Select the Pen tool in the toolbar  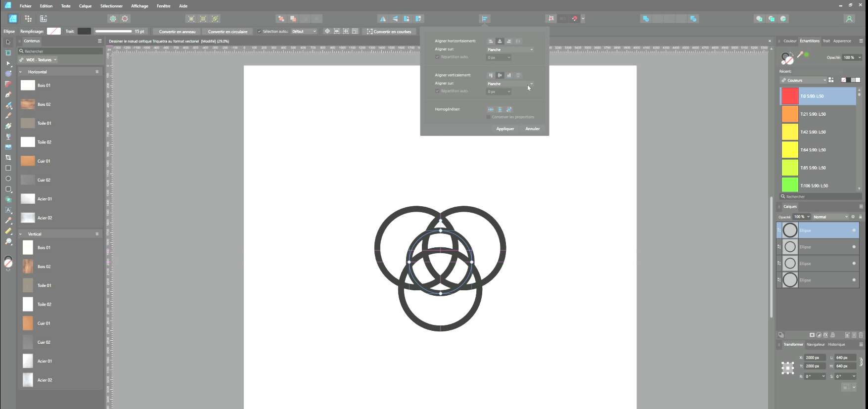[x=8, y=94]
